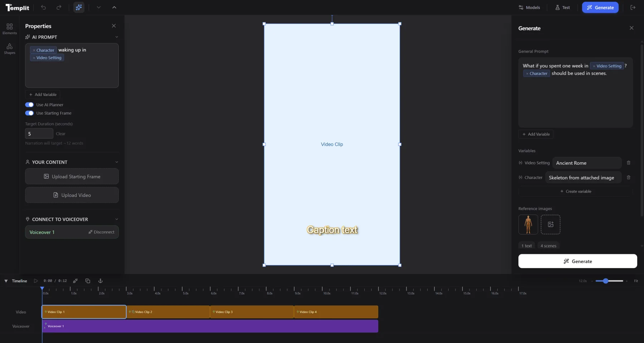Remove Video Setting tag in General Prompt
Screen dimensions: 644x343
[594, 66]
